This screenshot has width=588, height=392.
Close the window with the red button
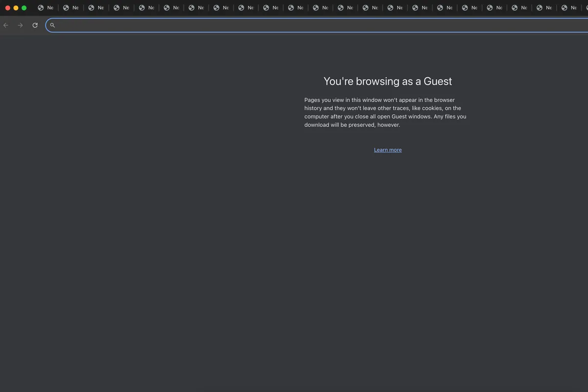8,8
